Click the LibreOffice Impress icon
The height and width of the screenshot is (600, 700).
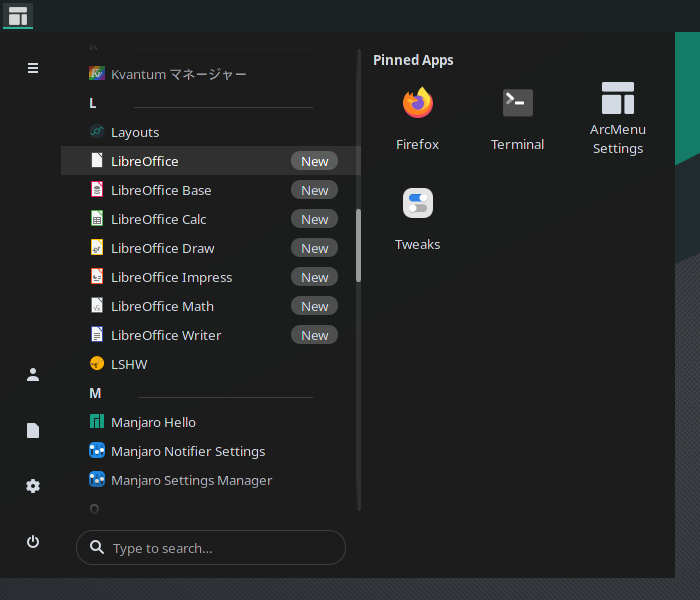click(x=97, y=276)
